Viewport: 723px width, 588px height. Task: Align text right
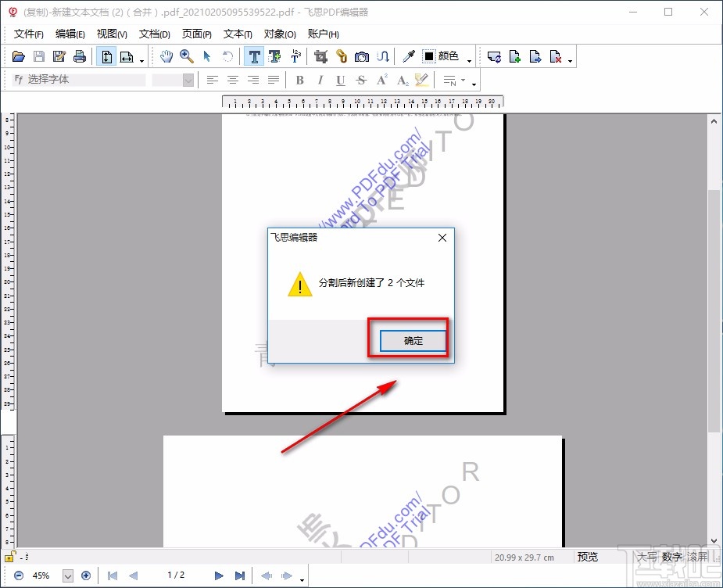coord(253,81)
